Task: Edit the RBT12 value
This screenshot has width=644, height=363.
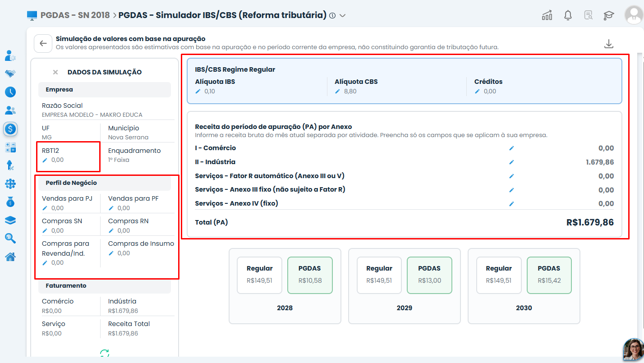Action: click(45, 160)
